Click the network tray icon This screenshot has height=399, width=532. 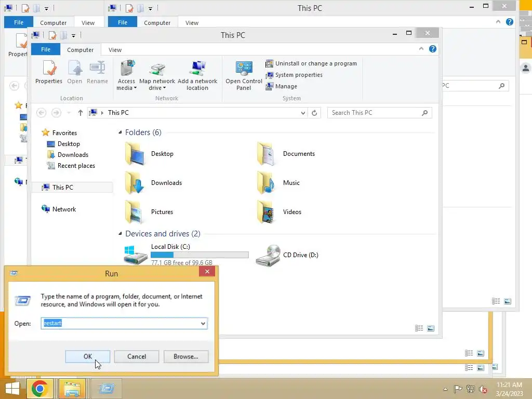[x=470, y=389]
